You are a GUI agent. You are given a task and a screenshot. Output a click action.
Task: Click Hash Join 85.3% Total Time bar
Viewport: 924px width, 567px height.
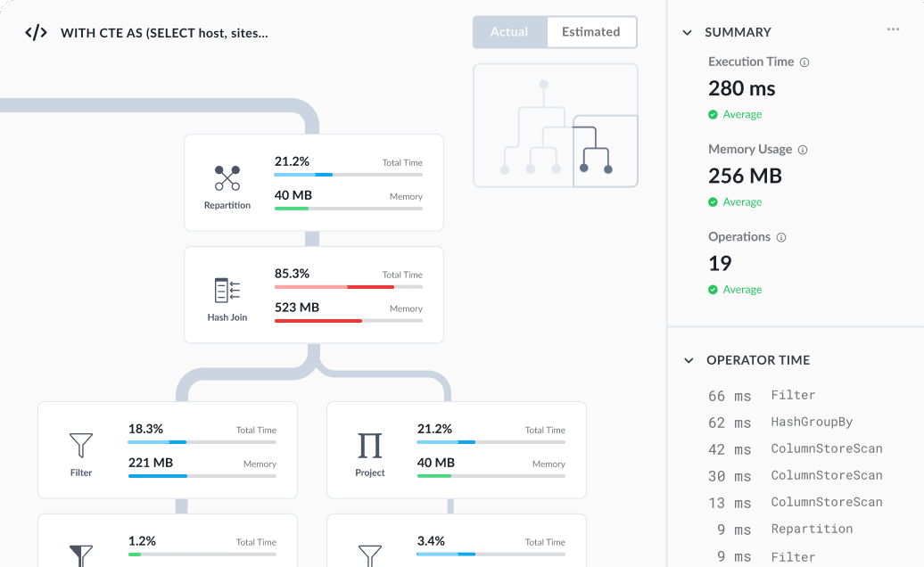(348, 287)
